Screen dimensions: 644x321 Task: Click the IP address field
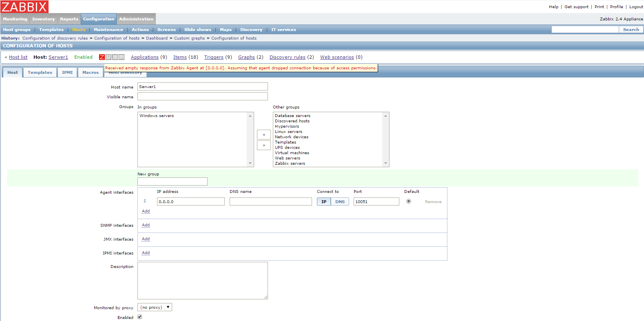[x=191, y=201]
